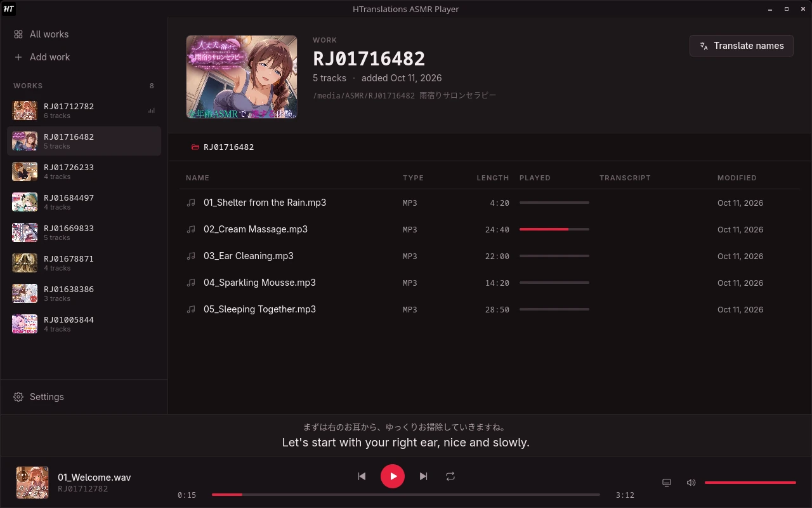The image size is (812, 508).
Task: Click music note icon for 04_Sparkling Mousse
Action: [x=191, y=283]
